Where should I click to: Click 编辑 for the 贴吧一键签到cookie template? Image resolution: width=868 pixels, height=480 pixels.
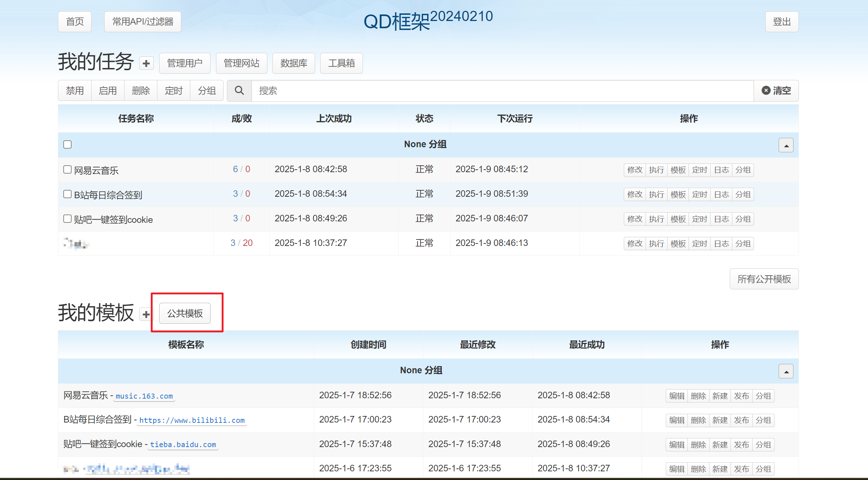(677, 445)
